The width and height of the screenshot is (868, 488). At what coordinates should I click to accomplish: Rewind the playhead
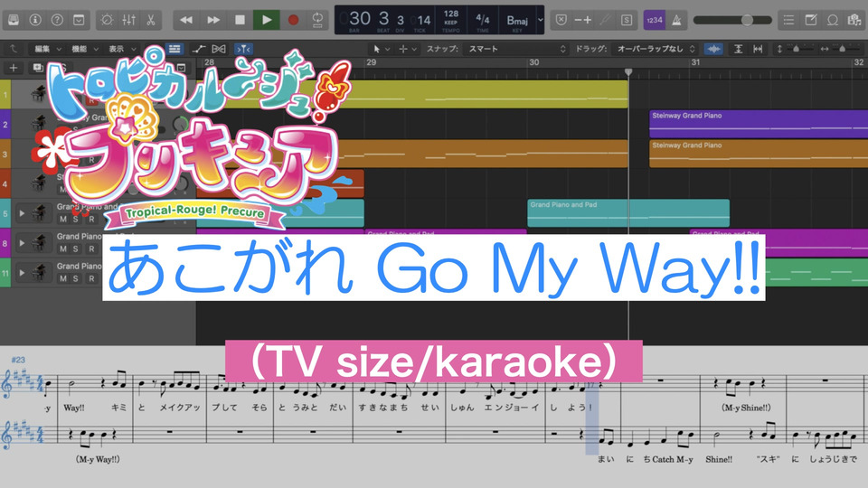[186, 20]
